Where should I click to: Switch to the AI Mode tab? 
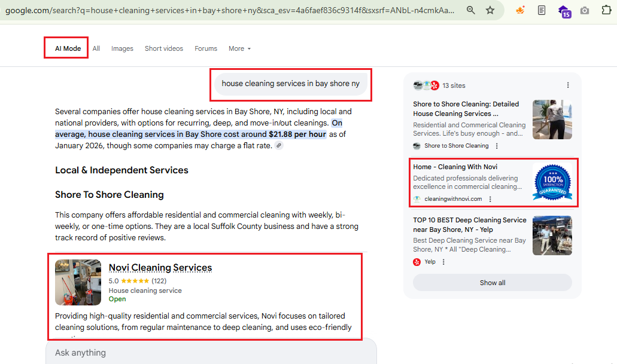point(68,48)
